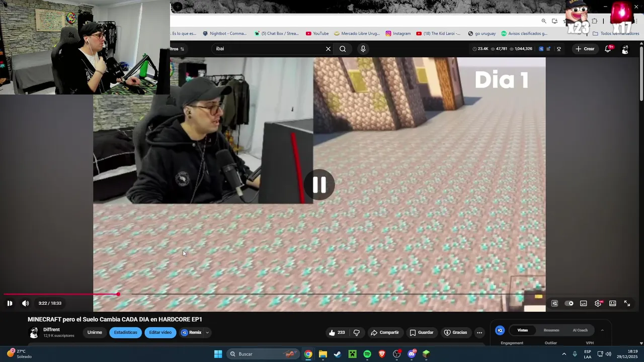Click the Crear button
Viewport: 644px width, 362px height.
pos(585,49)
